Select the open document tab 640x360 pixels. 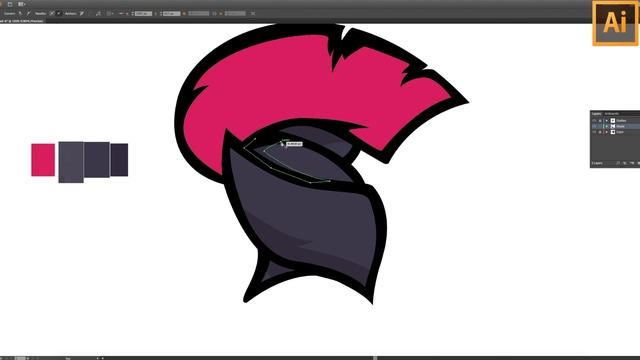click(x=22, y=21)
